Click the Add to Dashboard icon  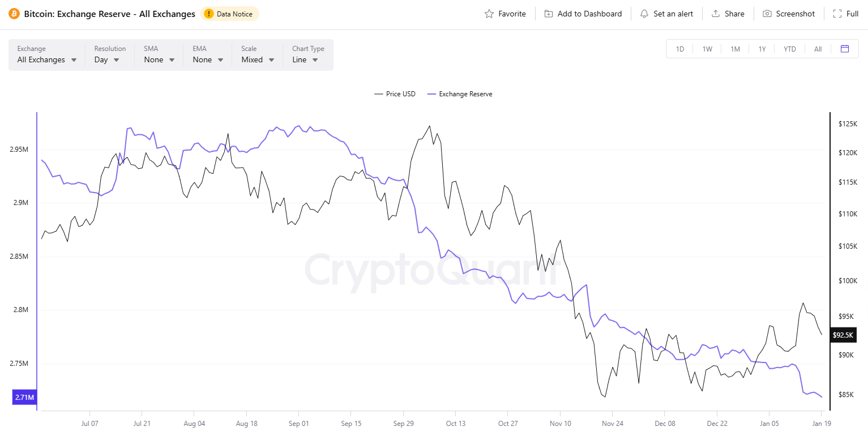click(549, 14)
